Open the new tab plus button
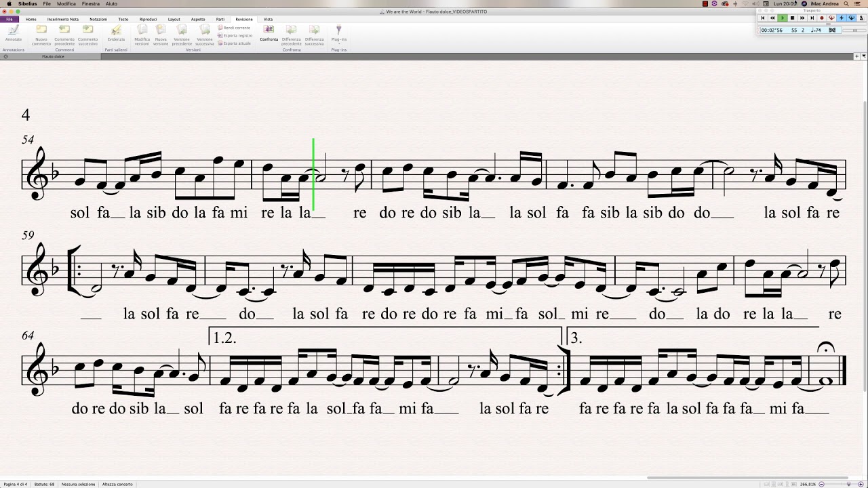Screen dimensions: 868x488 [856, 56]
